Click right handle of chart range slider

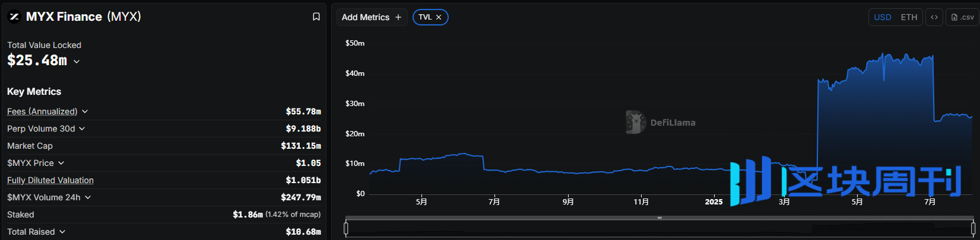pos(973,228)
